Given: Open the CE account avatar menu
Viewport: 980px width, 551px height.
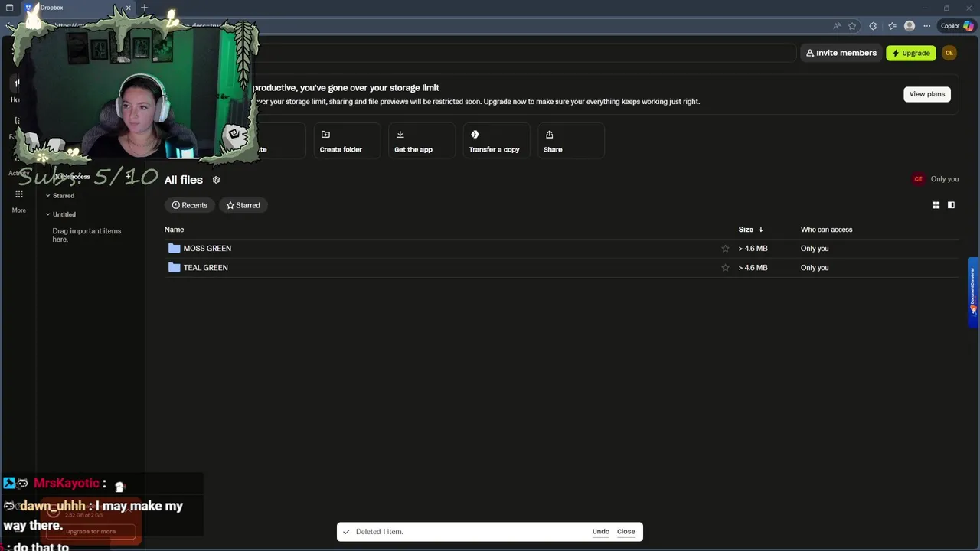Looking at the screenshot, I should (949, 53).
